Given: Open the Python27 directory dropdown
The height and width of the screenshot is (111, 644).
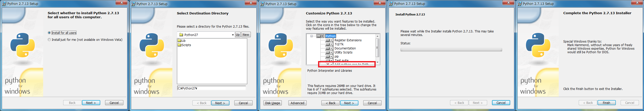Looking at the screenshot, I should tap(233, 35).
